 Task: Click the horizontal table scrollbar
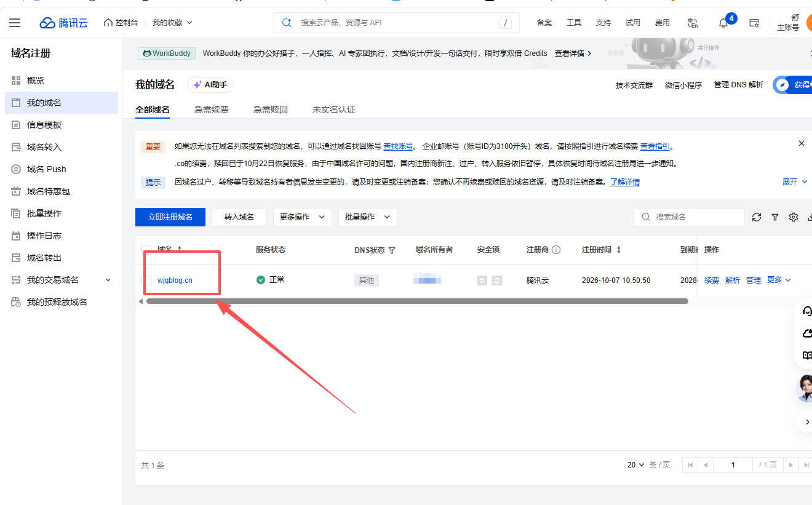click(417, 301)
